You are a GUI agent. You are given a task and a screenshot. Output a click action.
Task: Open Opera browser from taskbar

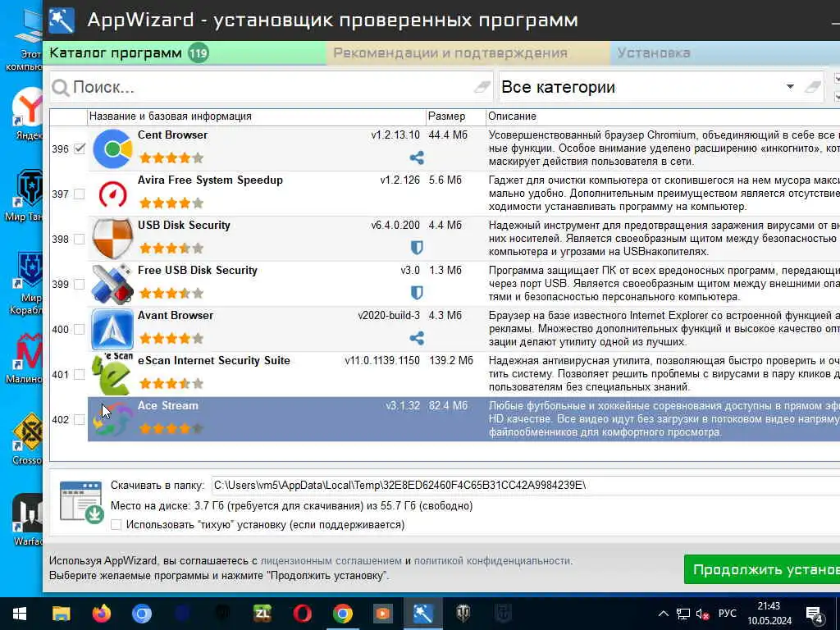[x=302, y=614]
